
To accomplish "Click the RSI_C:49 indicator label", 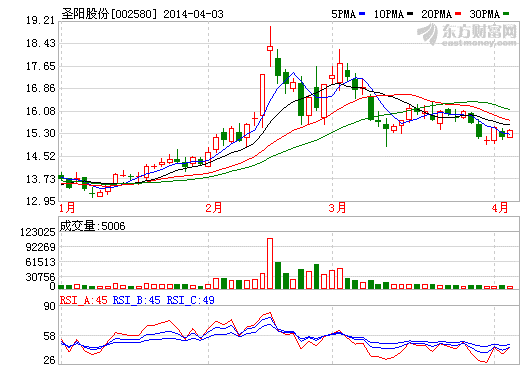I will coord(190,300).
